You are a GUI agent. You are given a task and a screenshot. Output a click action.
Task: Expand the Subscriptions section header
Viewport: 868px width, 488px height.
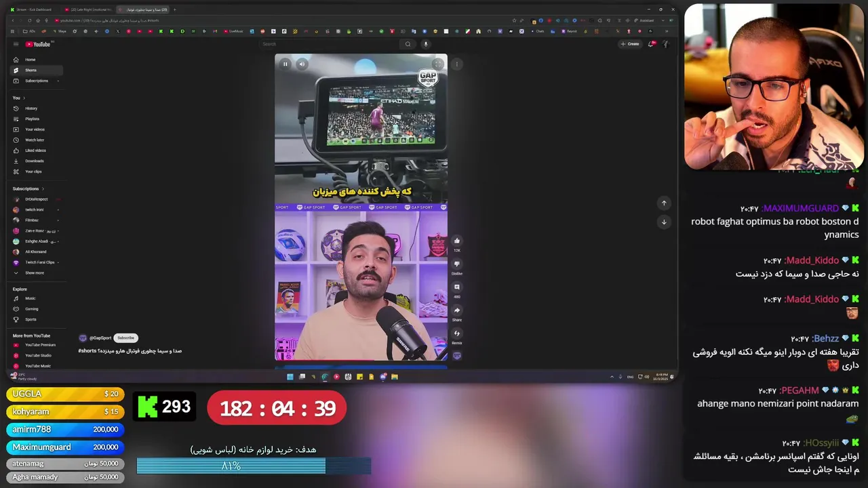28,188
